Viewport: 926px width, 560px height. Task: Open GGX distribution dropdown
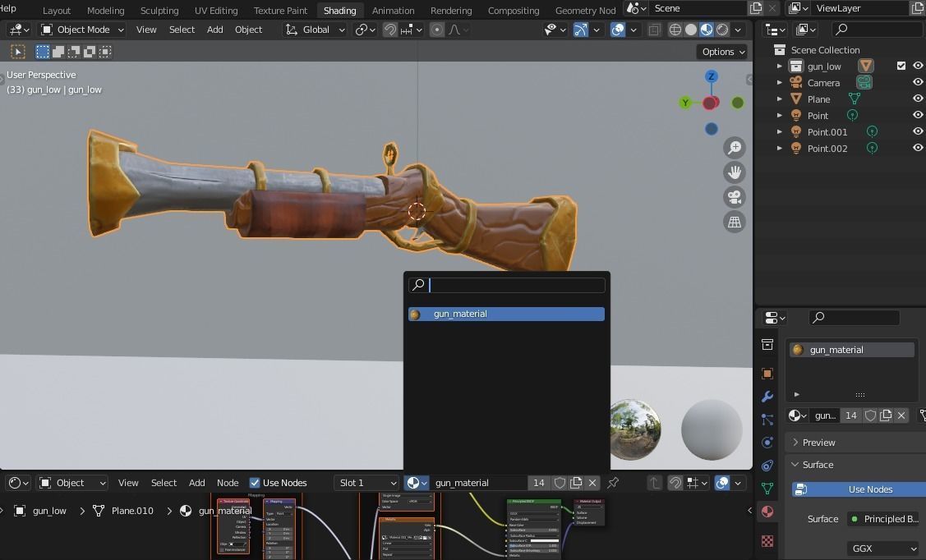pos(883,549)
